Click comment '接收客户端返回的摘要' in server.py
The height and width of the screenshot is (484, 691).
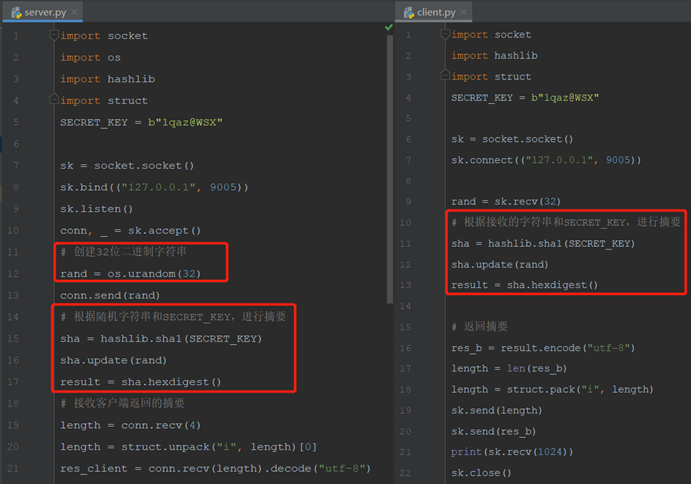pos(123,403)
